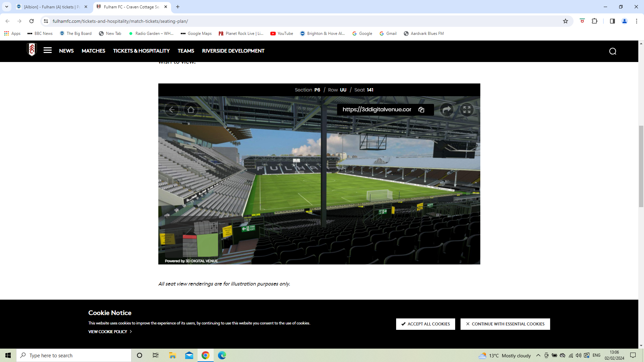
Task: Go back in the 3D seat viewer
Action: (171, 110)
